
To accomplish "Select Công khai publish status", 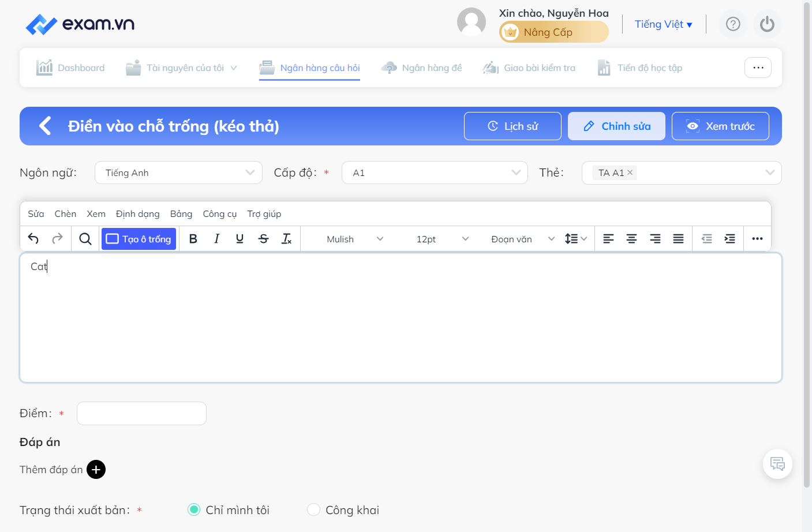I will (313, 509).
